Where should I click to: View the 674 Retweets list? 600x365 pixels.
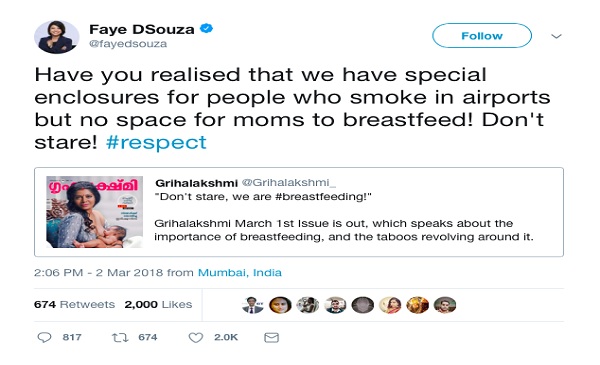(74, 305)
